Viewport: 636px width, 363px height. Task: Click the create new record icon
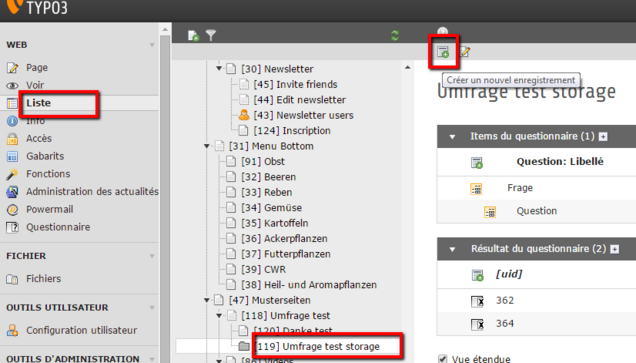coord(443,52)
